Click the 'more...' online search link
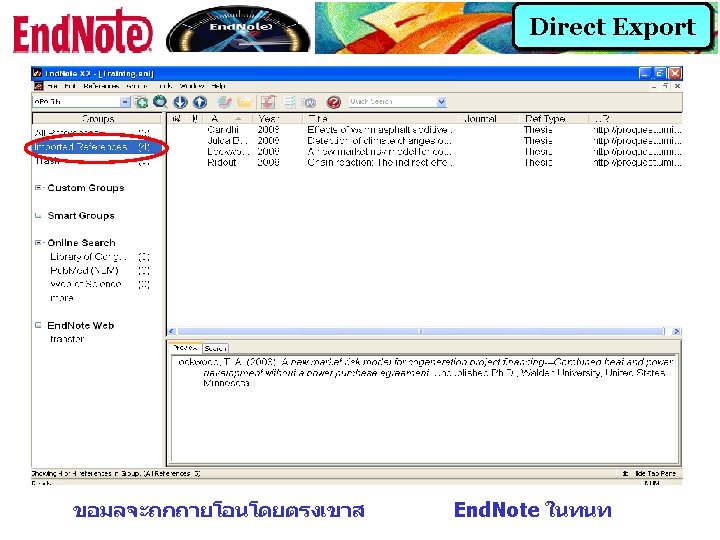720x540 pixels. [x=62, y=298]
